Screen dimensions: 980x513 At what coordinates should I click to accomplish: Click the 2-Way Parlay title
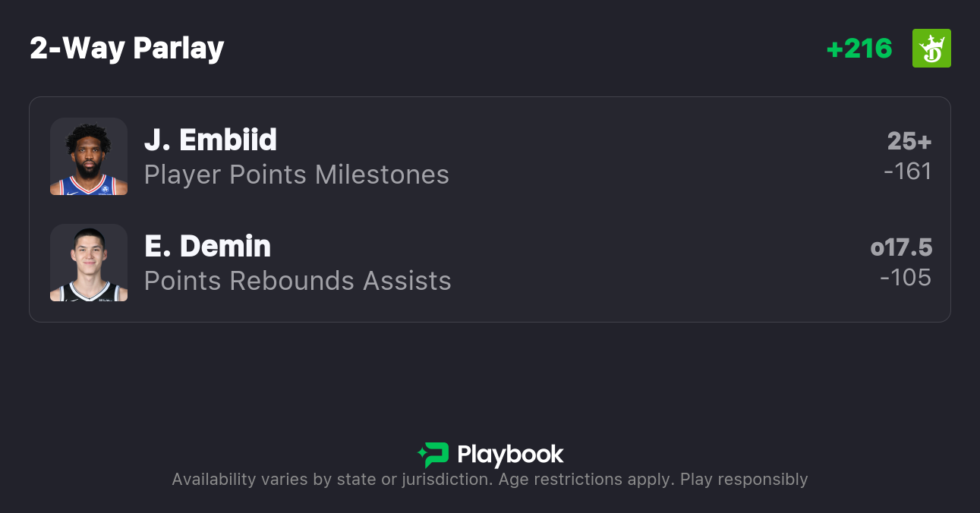pos(127,49)
